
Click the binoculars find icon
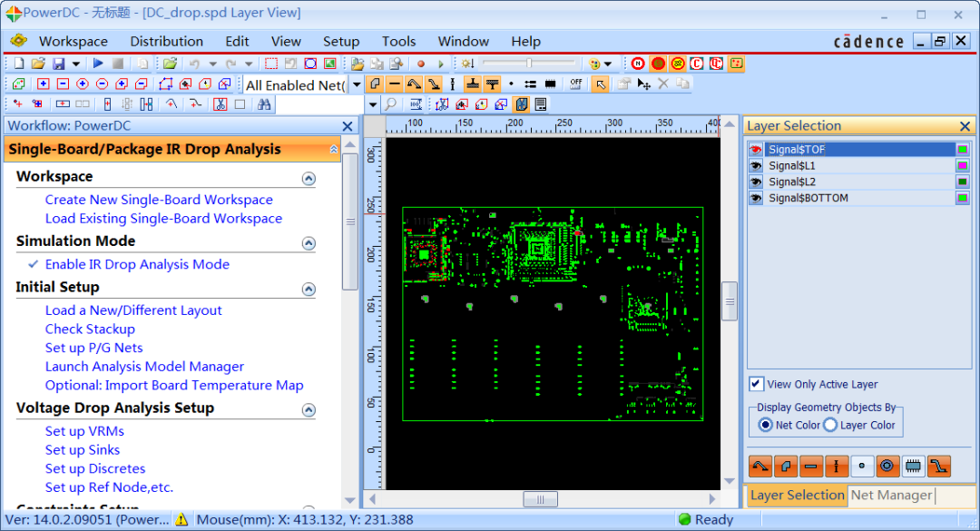(x=264, y=104)
